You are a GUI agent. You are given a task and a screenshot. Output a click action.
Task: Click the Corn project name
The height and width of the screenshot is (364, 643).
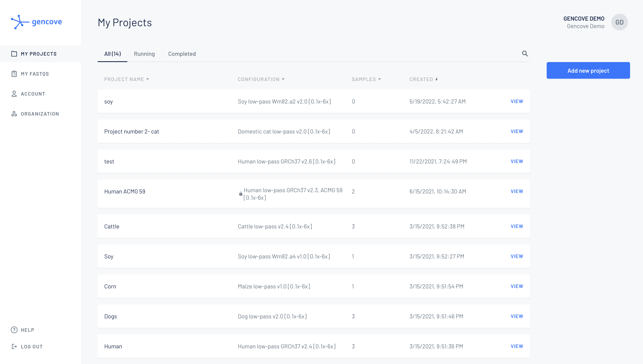coord(110,287)
